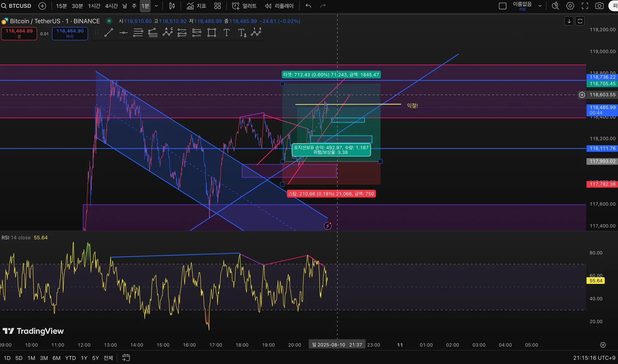618x364 pixels.
Task: Toggle fullscreen mode
Action: pyautogui.click(x=585, y=6)
